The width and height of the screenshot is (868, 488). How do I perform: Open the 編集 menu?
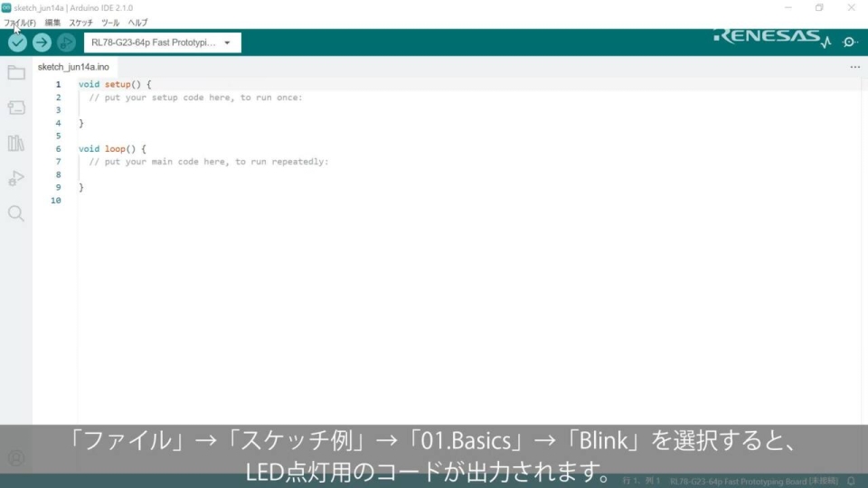point(52,23)
